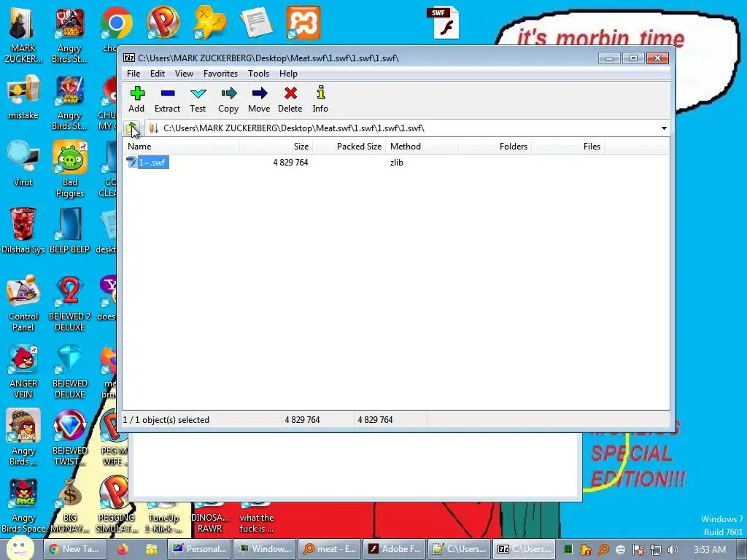Sort by the Packed Size column header
This screenshot has height=560, width=747.
(349, 146)
